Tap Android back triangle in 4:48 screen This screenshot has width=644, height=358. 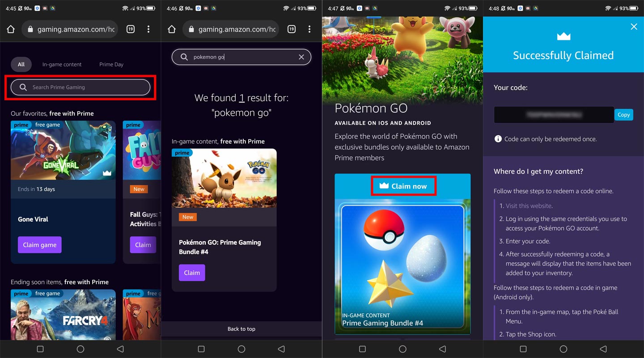click(x=603, y=349)
